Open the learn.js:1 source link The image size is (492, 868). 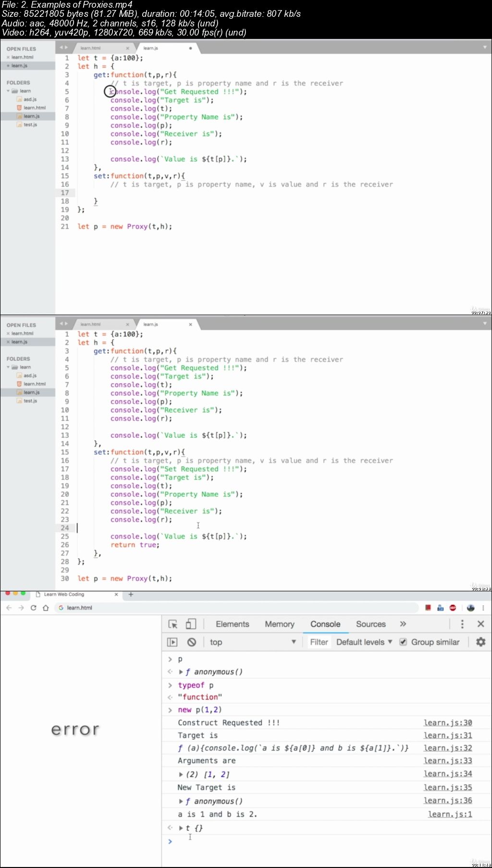(450, 814)
